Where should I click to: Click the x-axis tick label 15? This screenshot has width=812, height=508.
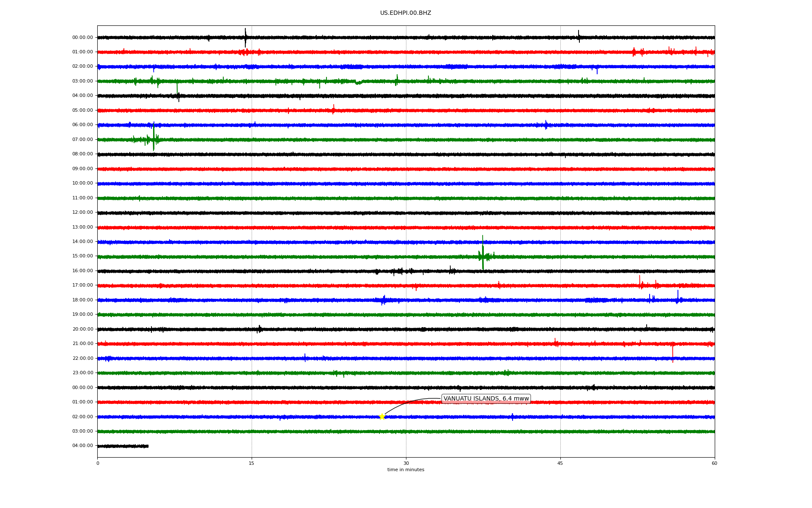[252, 464]
